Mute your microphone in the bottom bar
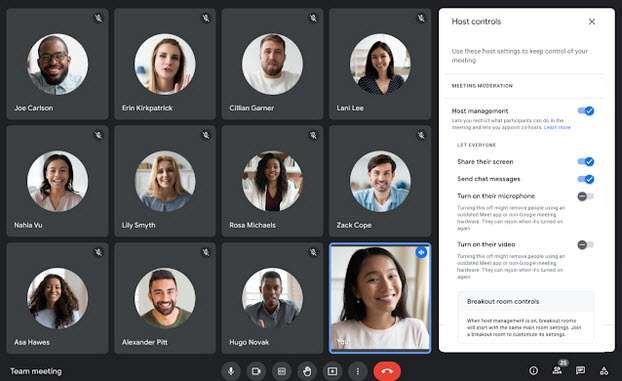The image size is (622, 381). (231, 371)
